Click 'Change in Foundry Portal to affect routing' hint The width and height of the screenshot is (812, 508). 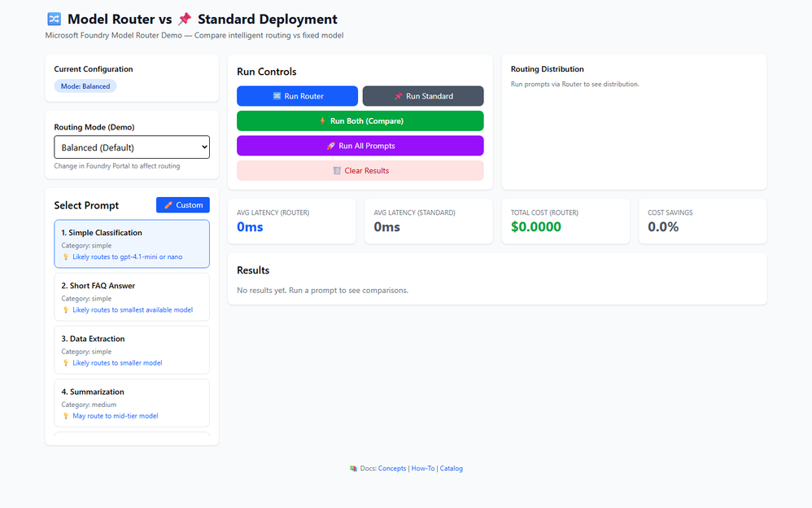click(117, 166)
